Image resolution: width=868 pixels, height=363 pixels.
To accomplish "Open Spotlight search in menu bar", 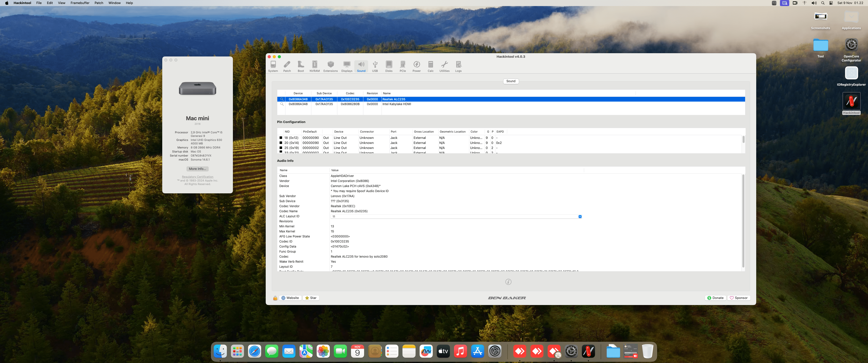I will (823, 3).
